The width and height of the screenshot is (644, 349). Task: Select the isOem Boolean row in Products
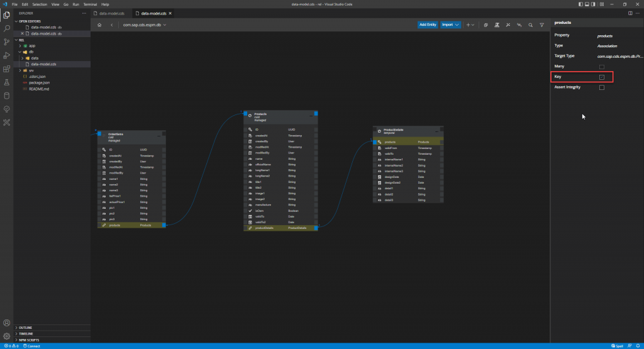pos(280,211)
